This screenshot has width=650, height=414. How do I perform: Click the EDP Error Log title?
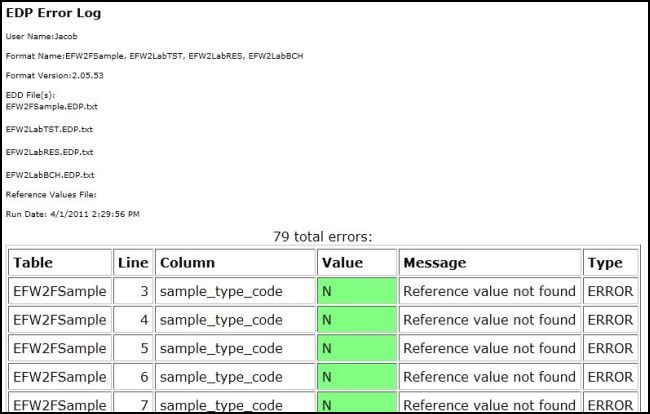53,14
